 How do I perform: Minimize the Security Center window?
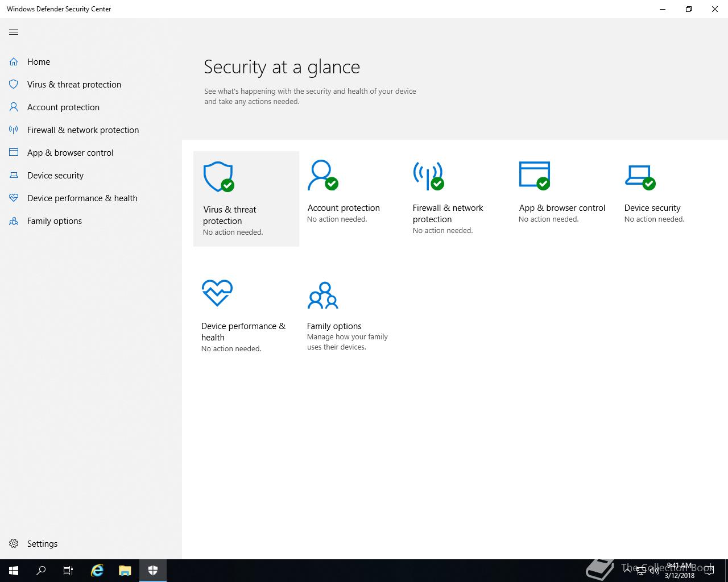[663, 9]
